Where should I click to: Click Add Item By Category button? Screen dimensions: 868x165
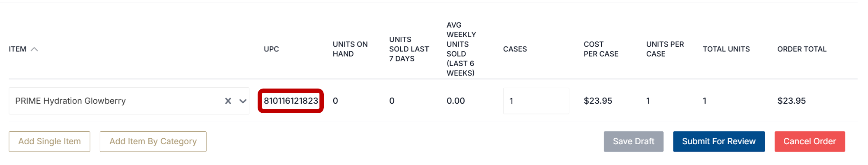tap(153, 142)
